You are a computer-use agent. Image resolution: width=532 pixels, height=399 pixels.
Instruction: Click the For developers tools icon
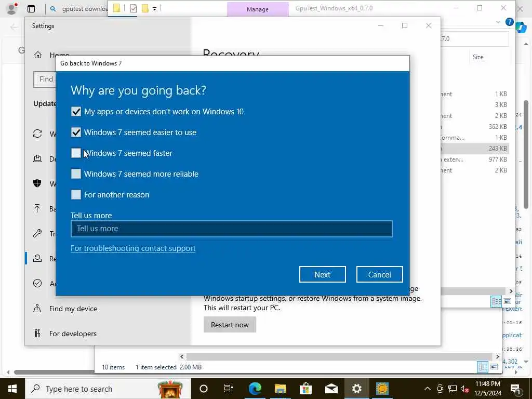[37, 333]
